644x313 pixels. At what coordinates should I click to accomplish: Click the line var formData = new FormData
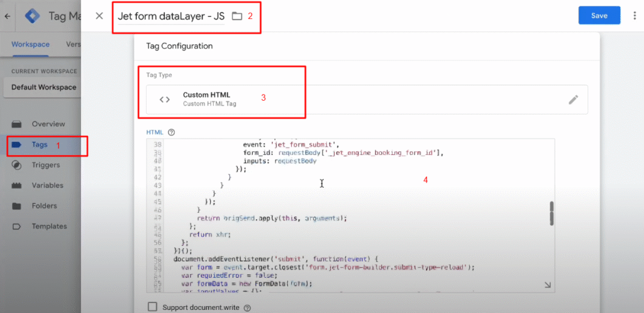247,283
